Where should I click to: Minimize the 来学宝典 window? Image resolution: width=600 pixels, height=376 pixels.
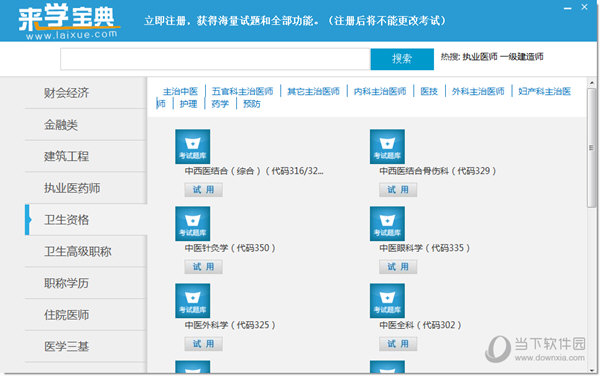click(x=567, y=8)
